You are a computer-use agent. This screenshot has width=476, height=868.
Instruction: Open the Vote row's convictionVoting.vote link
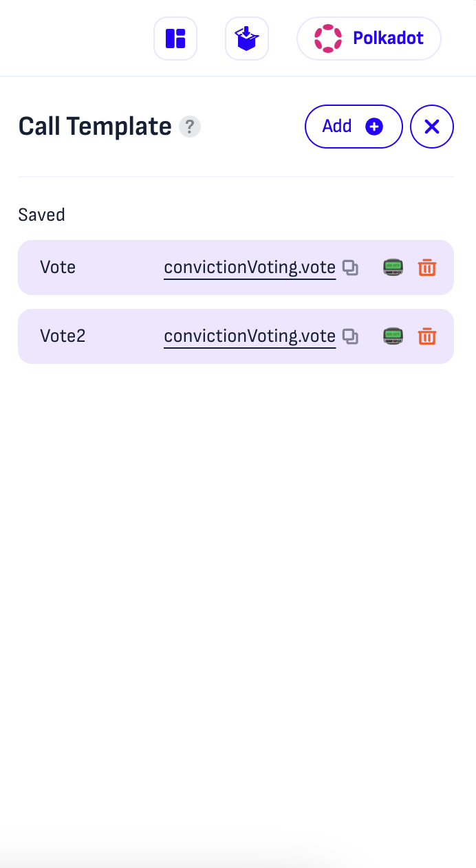tap(250, 268)
